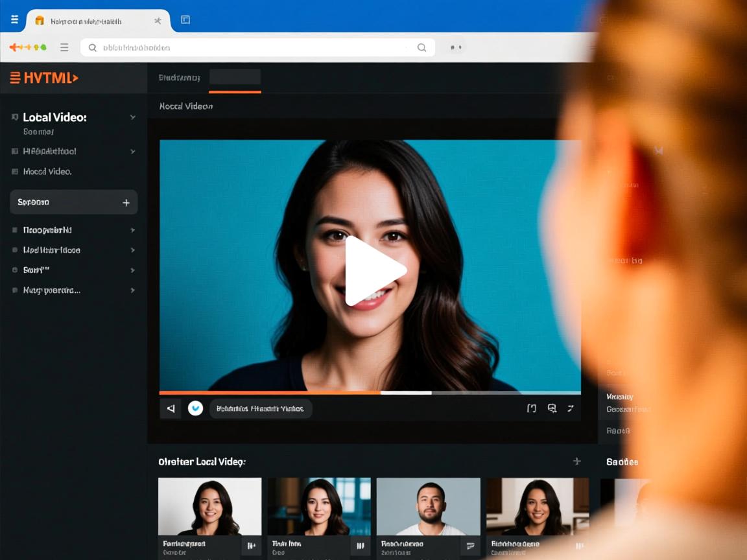Expand the Local Video sidebar section chevron
Image resolution: width=747 pixels, height=560 pixels.
pyautogui.click(x=132, y=117)
